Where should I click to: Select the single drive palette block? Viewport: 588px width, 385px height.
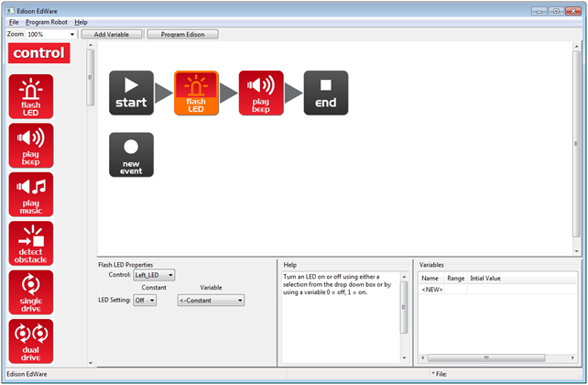tap(31, 291)
